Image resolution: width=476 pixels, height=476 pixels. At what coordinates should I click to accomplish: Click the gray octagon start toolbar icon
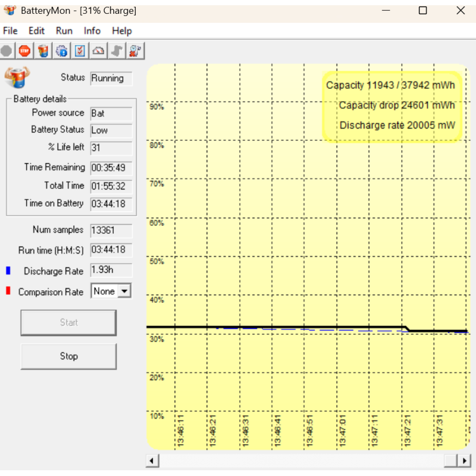point(7,51)
